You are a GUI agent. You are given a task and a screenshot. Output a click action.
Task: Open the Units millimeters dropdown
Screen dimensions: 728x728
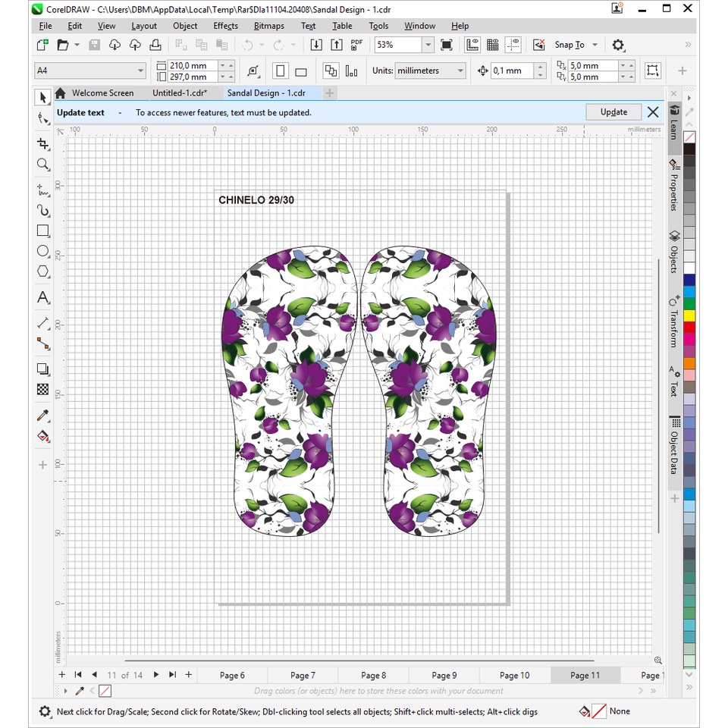tap(460, 71)
